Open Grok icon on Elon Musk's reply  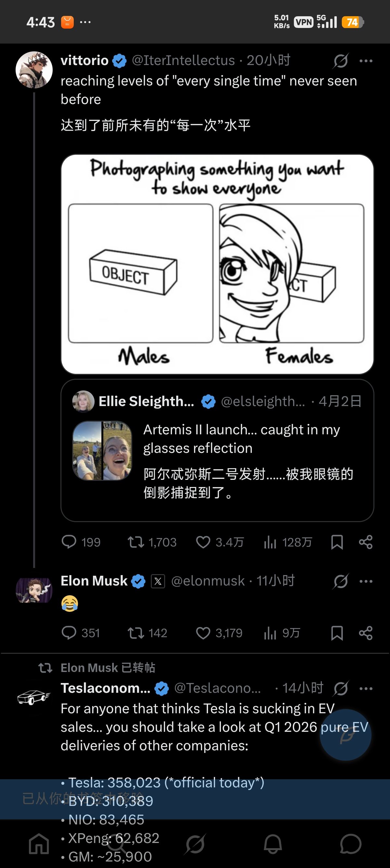point(341,581)
